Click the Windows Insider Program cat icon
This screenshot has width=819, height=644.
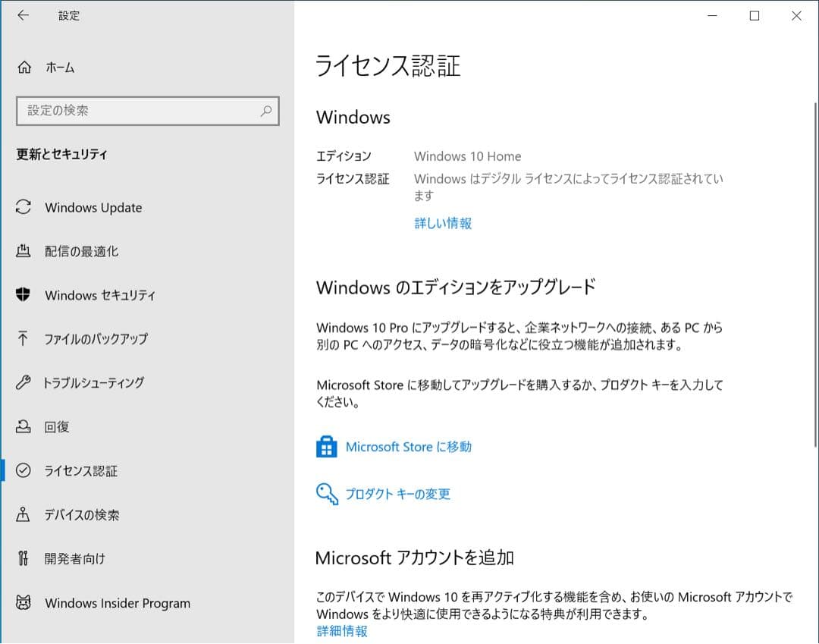coord(24,603)
